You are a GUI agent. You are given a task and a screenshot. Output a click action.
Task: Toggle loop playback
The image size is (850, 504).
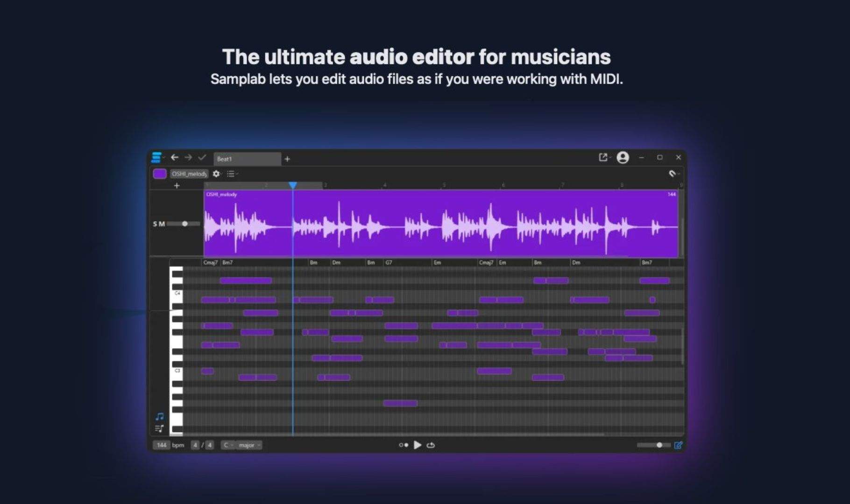pos(431,445)
